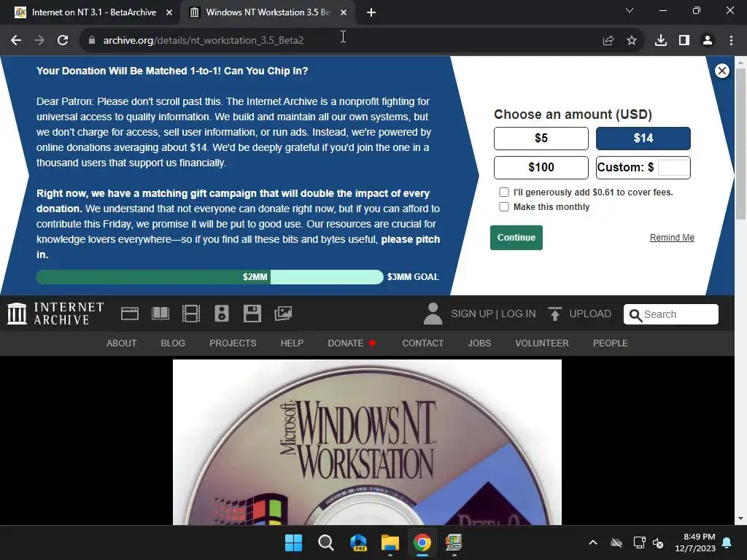Expand the system tray hidden icons chevron
Screen dimensions: 747x560
click(593, 542)
